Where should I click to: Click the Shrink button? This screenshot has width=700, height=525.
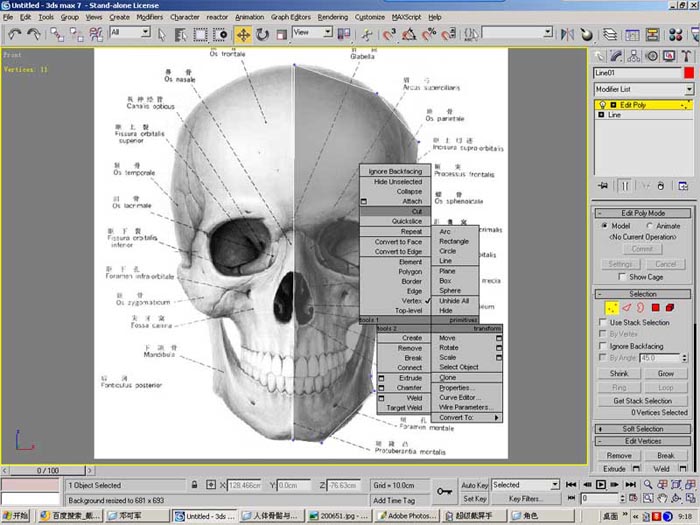(x=619, y=373)
